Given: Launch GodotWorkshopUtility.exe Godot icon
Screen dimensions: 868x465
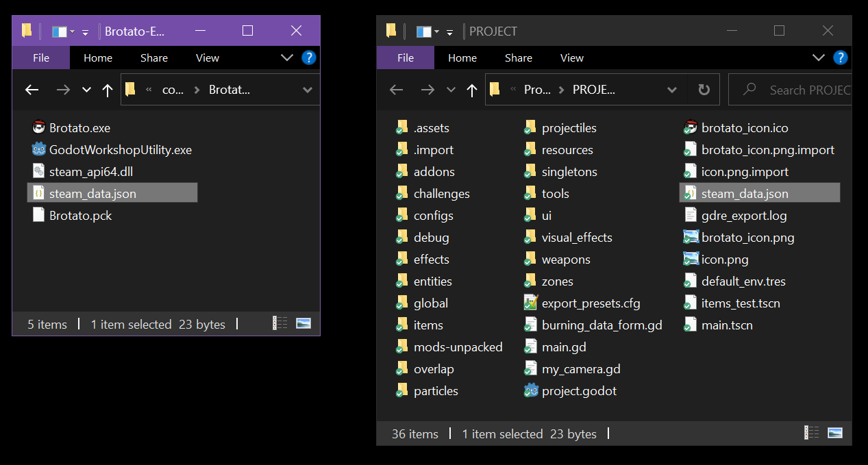Looking at the screenshot, I should [x=39, y=149].
